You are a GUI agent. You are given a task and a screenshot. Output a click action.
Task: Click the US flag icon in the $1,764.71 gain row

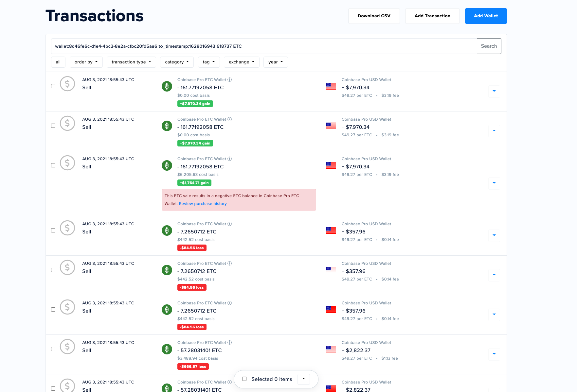coord(331,165)
